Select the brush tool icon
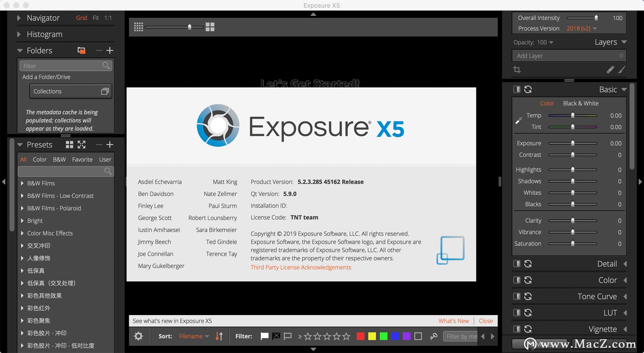 point(622,70)
